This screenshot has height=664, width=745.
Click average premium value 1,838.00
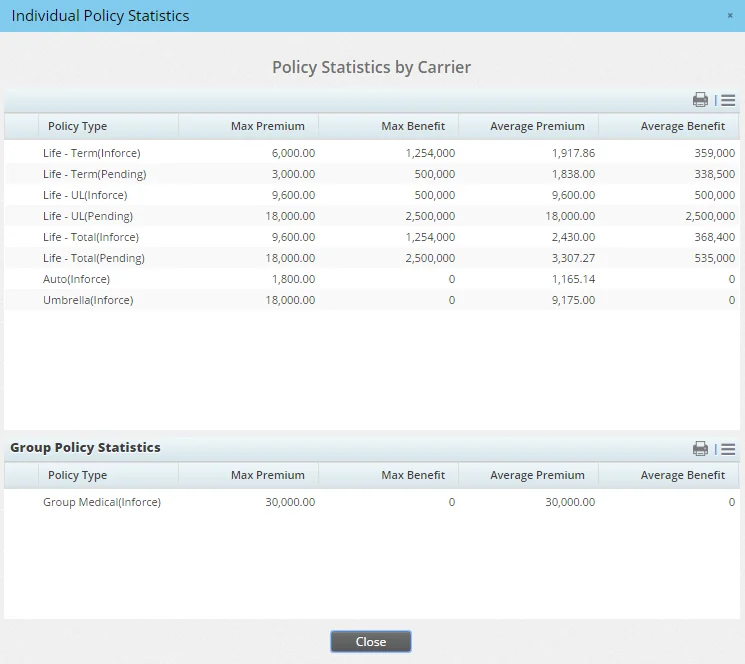coord(573,174)
